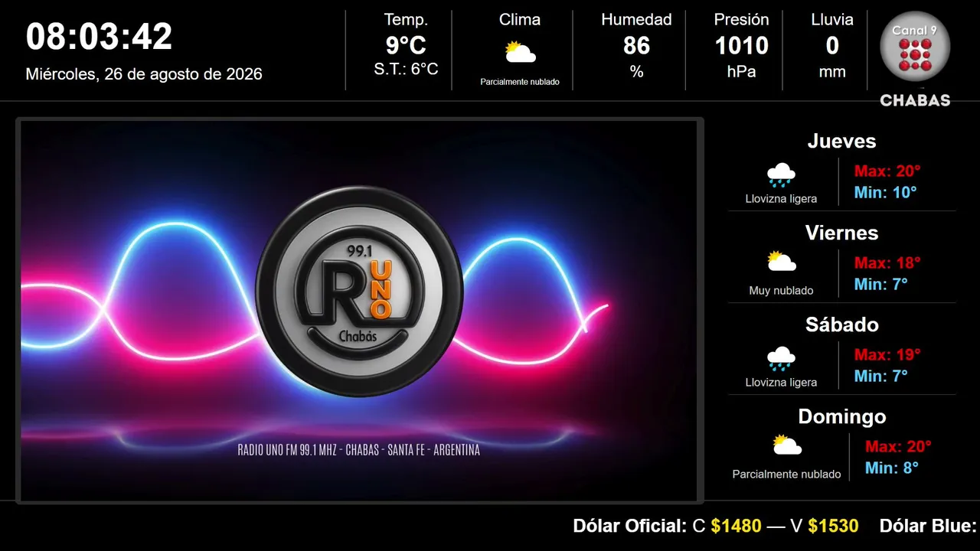Click the Presión heading
980x551 pixels.
pos(741,20)
